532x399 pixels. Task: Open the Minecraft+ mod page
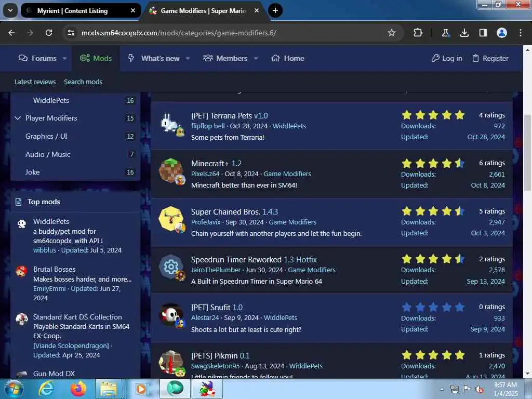coord(210,164)
